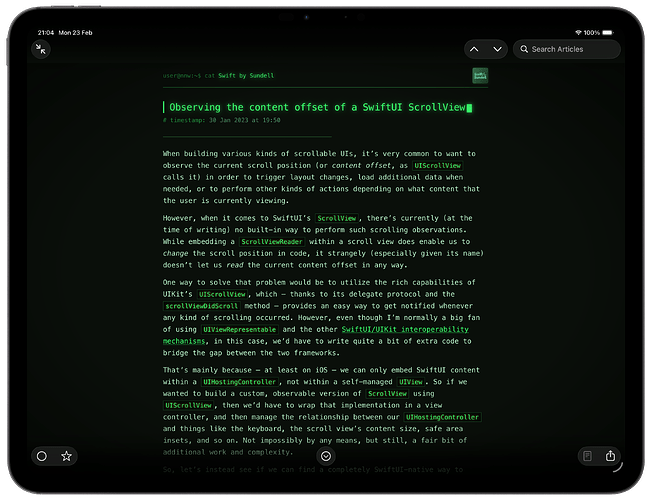Open the 'mechanisms' link continuation

coord(184,341)
